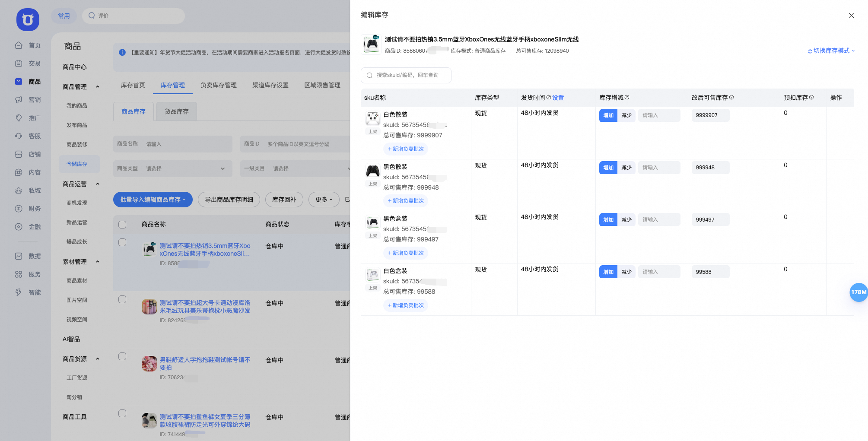Open the 交易 sidebar icon
Image resolution: width=868 pixels, height=441 pixels.
pyautogui.click(x=19, y=63)
